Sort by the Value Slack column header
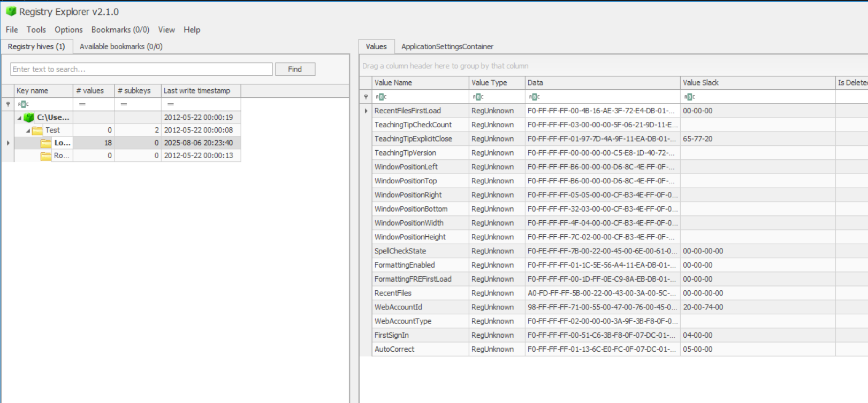Image resolution: width=868 pixels, height=403 pixels. (757, 83)
